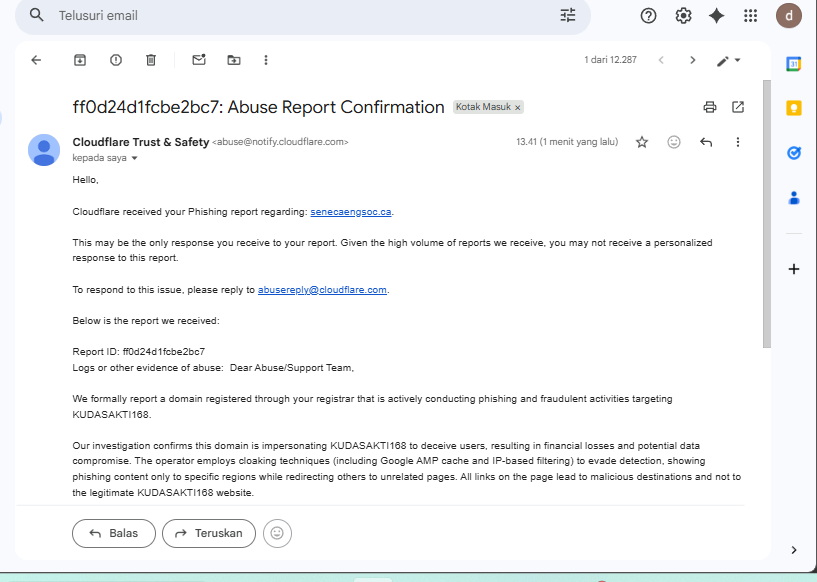Open Gmail settings gear

click(683, 16)
